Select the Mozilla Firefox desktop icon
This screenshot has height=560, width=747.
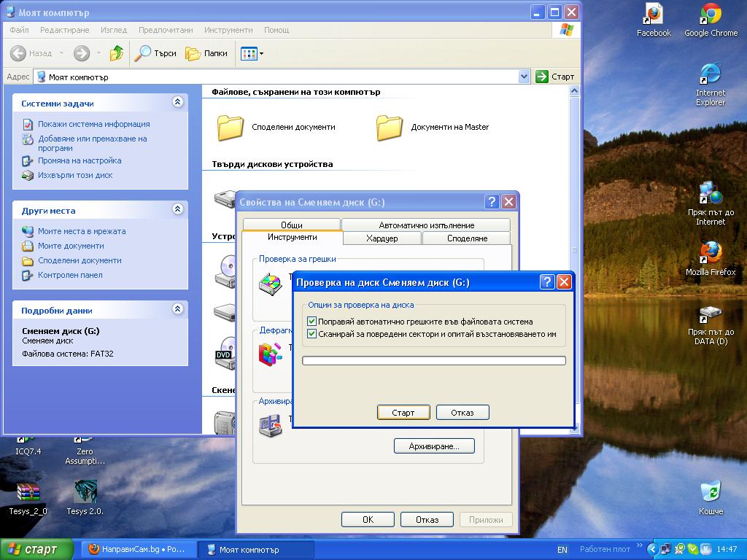[x=711, y=259]
